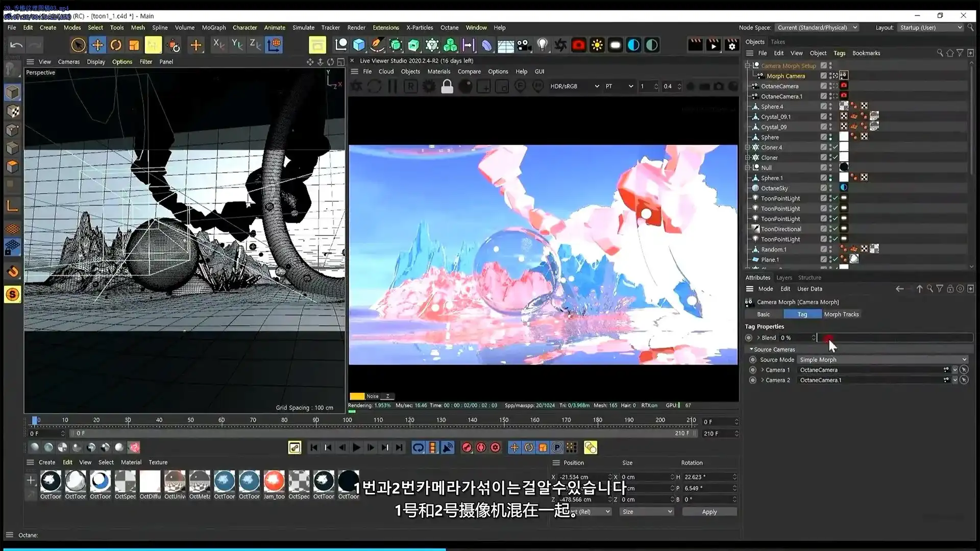Click the Blend percentage slider track
This screenshot has width=980, height=551.
coord(893,337)
